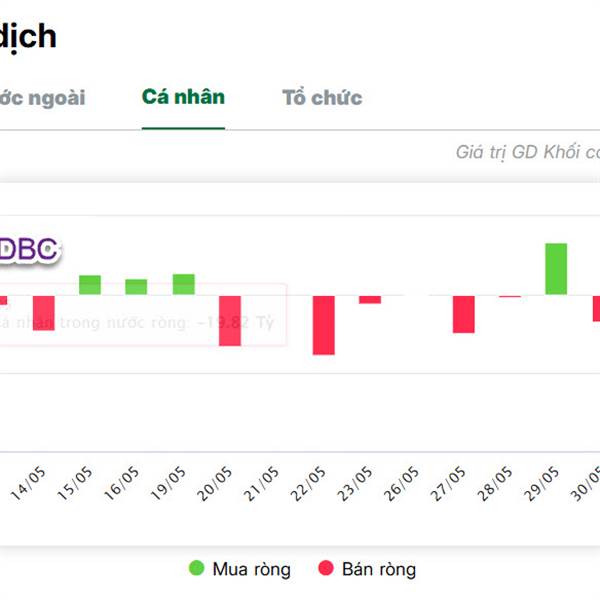Select the red bar for 20/05
The width and height of the screenshot is (600, 600).
[x=230, y=320]
